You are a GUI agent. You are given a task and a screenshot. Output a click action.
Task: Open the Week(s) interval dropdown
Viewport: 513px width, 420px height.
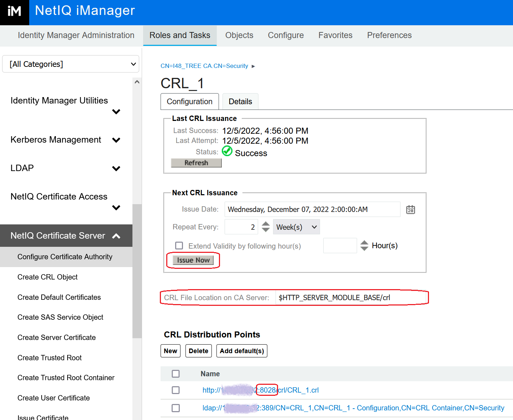[296, 227]
